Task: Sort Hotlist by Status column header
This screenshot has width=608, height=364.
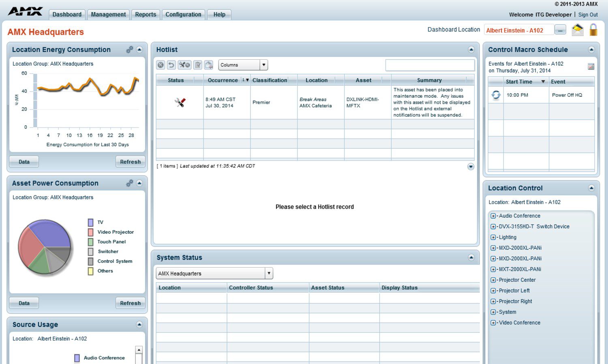Action: coord(180,80)
